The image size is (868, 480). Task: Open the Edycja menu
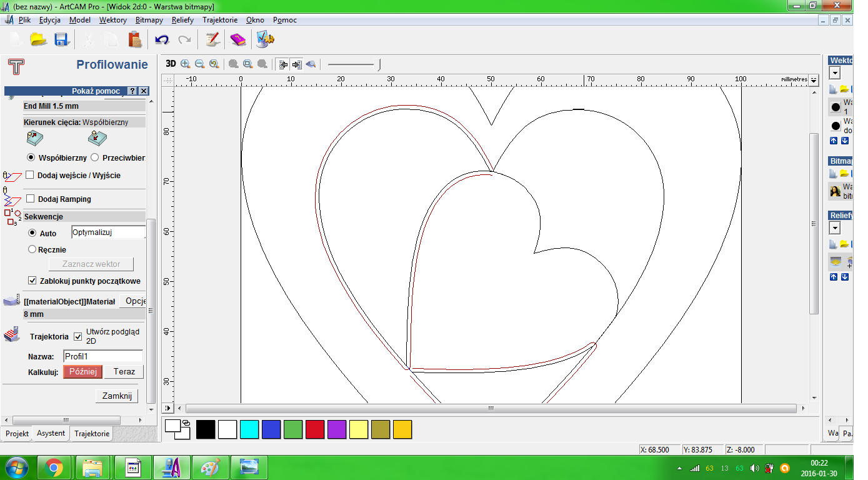[49, 20]
